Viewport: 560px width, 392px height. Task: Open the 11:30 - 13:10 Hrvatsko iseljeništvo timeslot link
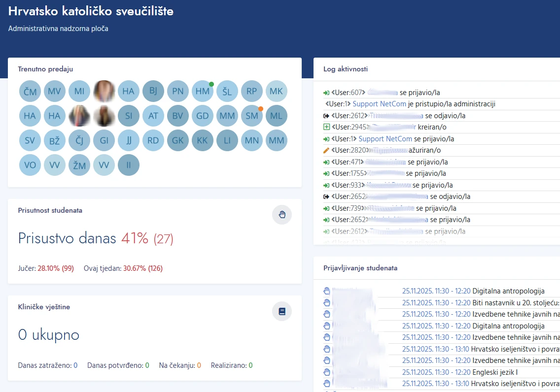[436, 349]
